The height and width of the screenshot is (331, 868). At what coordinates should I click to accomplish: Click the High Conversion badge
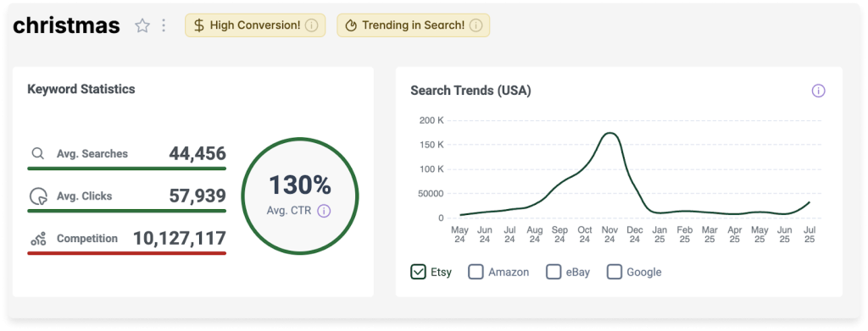(255, 25)
